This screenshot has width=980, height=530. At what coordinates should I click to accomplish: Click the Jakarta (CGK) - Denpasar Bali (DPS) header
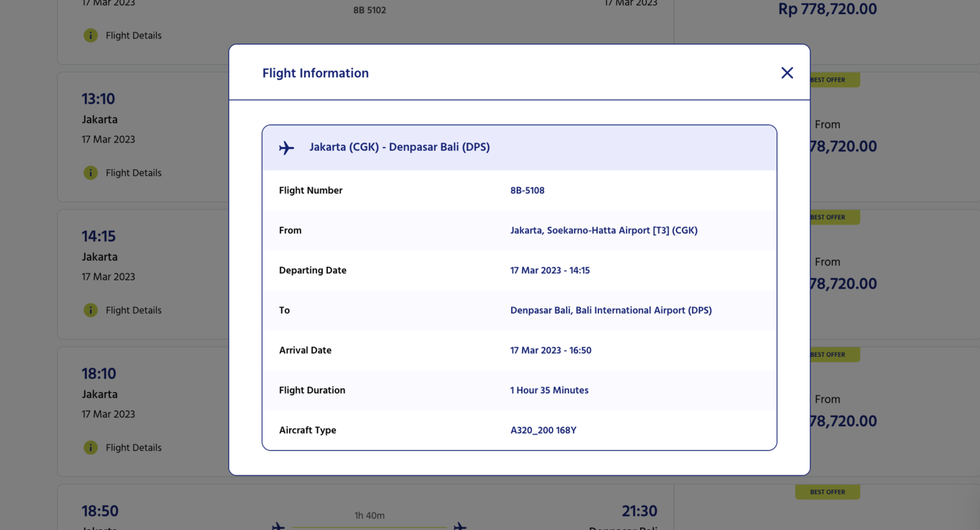pos(399,147)
